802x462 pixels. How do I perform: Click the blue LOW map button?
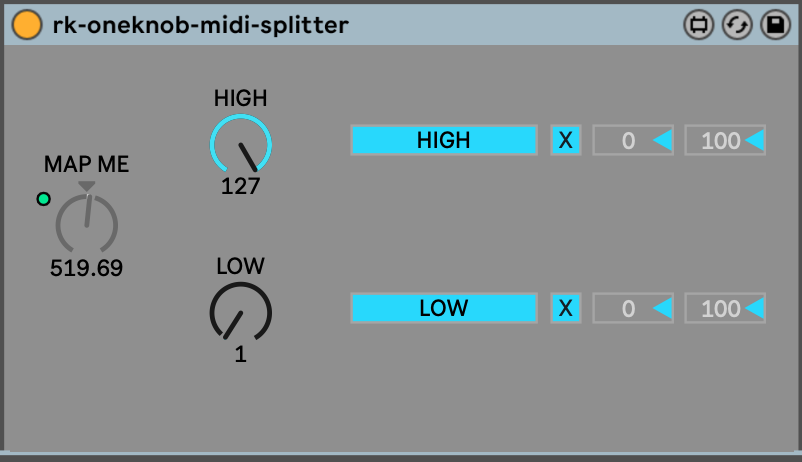point(444,308)
